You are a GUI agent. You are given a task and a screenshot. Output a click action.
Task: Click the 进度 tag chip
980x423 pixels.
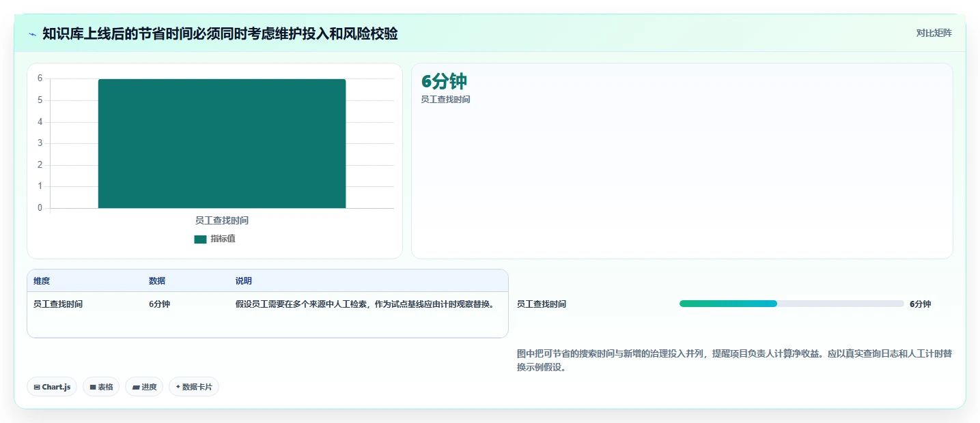coord(144,387)
